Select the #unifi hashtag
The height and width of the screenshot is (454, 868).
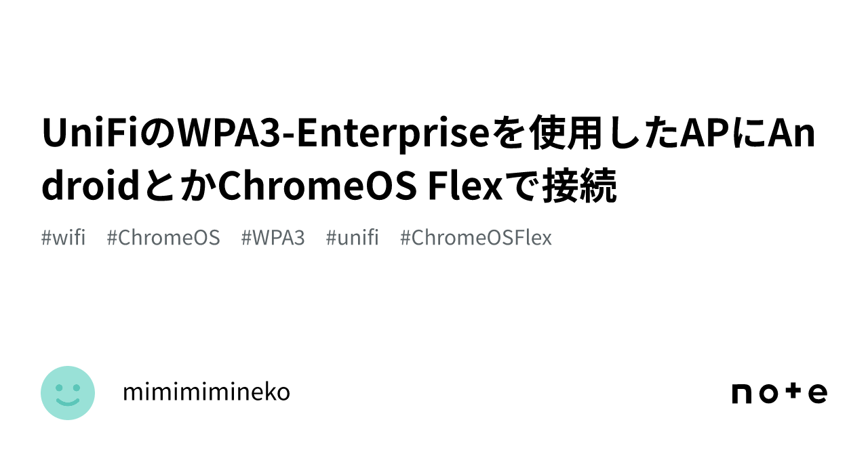[x=352, y=238]
